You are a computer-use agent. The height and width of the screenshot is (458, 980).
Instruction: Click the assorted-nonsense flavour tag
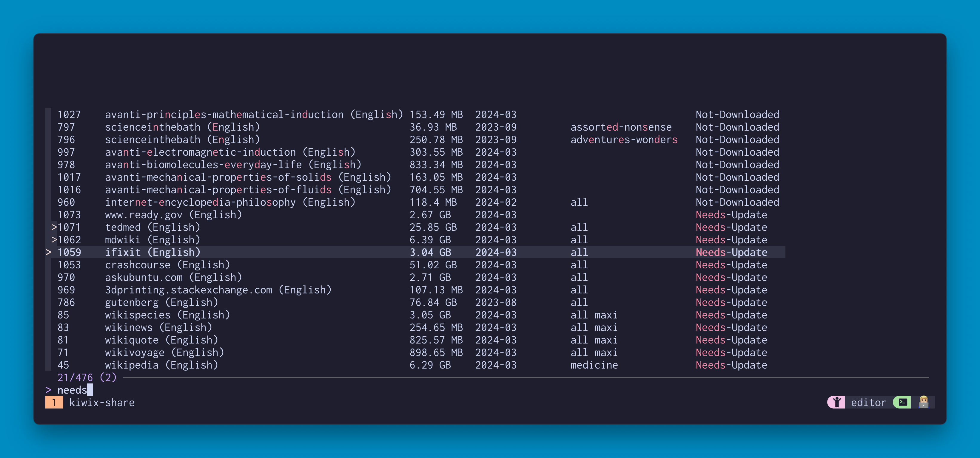tap(621, 127)
